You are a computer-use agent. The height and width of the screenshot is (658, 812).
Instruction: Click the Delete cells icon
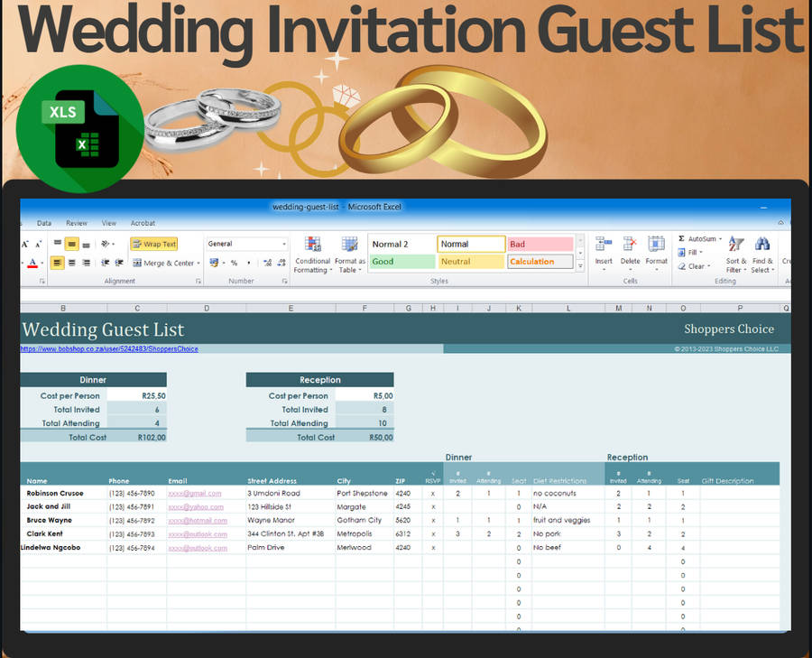630,245
